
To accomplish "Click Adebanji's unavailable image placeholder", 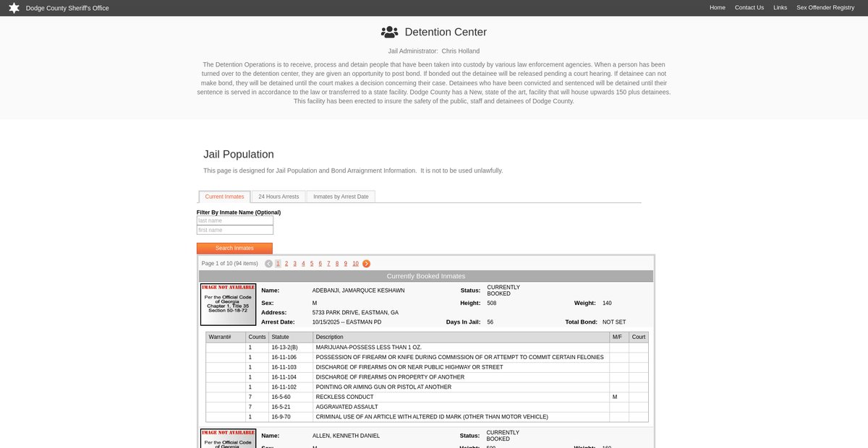I will pos(228,304).
